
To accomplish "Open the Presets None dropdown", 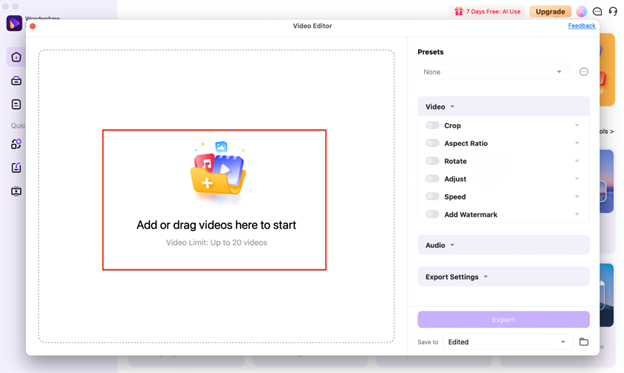I will [x=493, y=72].
